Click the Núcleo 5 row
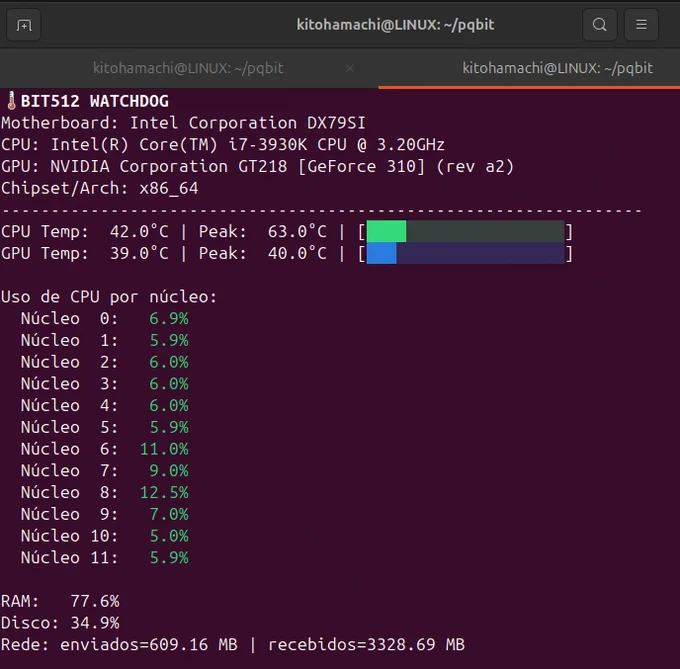Image resolution: width=680 pixels, height=669 pixels. click(x=105, y=427)
